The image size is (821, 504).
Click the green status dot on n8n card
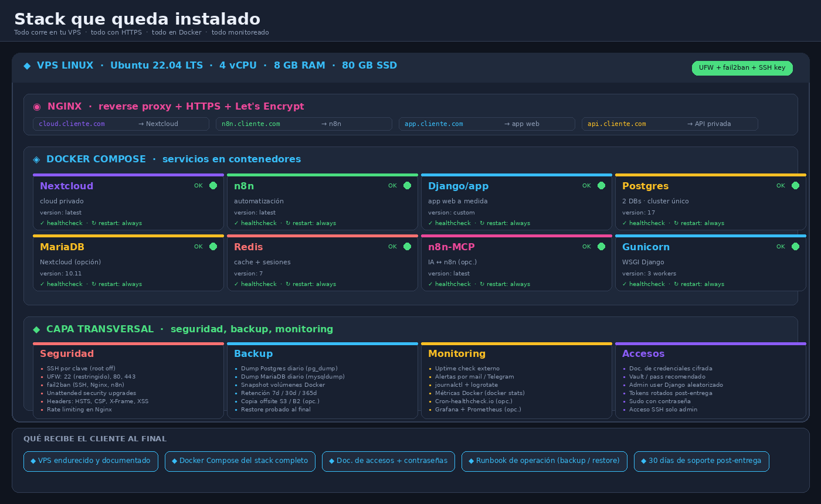coord(407,186)
